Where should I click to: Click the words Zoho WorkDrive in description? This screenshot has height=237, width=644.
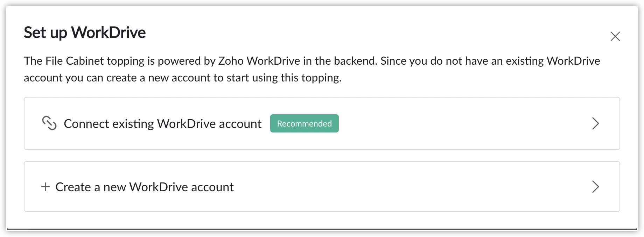tap(259, 61)
